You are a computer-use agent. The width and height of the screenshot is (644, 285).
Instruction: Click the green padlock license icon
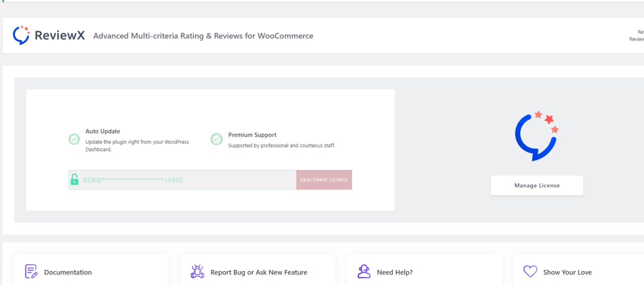[x=74, y=179]
